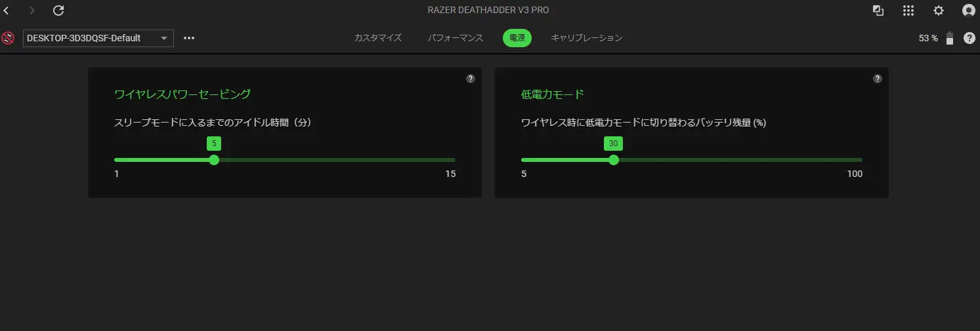
Task: Click the 53 % battery reading
Action: tap(928, 38)
